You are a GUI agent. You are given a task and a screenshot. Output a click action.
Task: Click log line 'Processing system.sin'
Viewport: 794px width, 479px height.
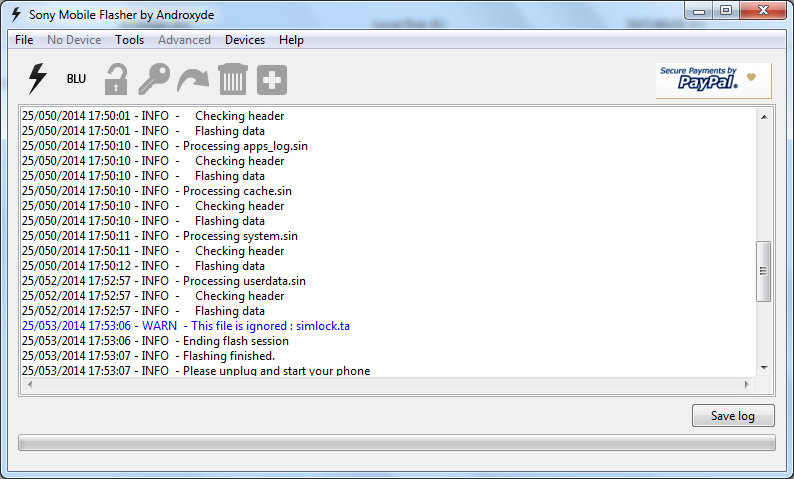click(x=160, y=236)
